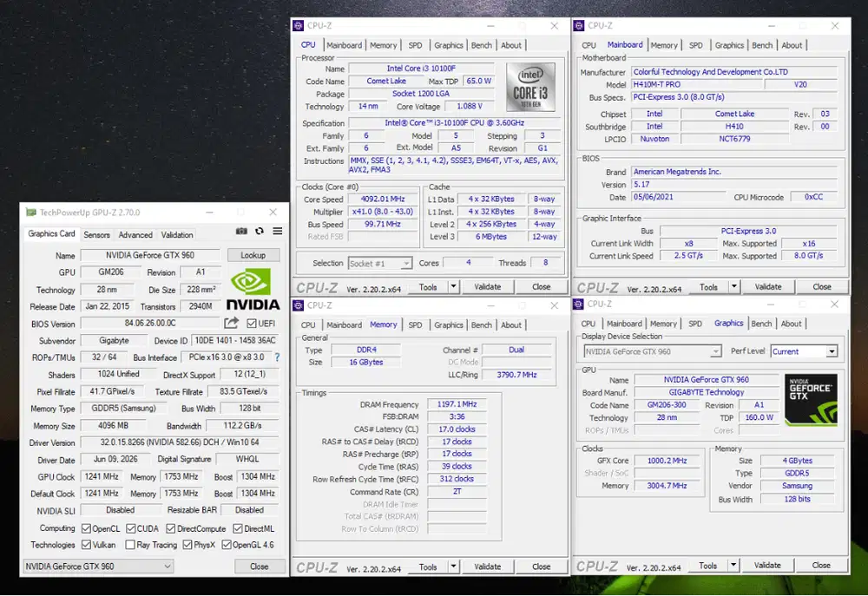Open the Perf Level Current dropdown
Screen dimensions: 868x596
[x=804, y=351]
